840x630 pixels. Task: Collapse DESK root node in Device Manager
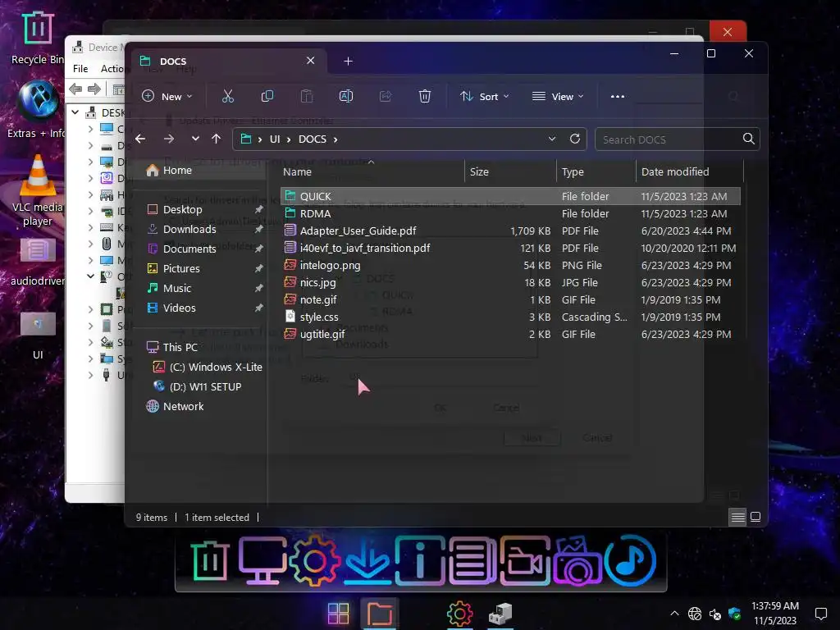(x=75, y=112)
